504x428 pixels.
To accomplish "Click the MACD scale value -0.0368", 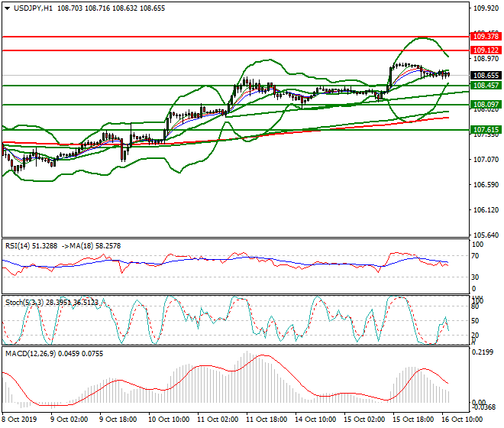I will [x=483, y=407].
